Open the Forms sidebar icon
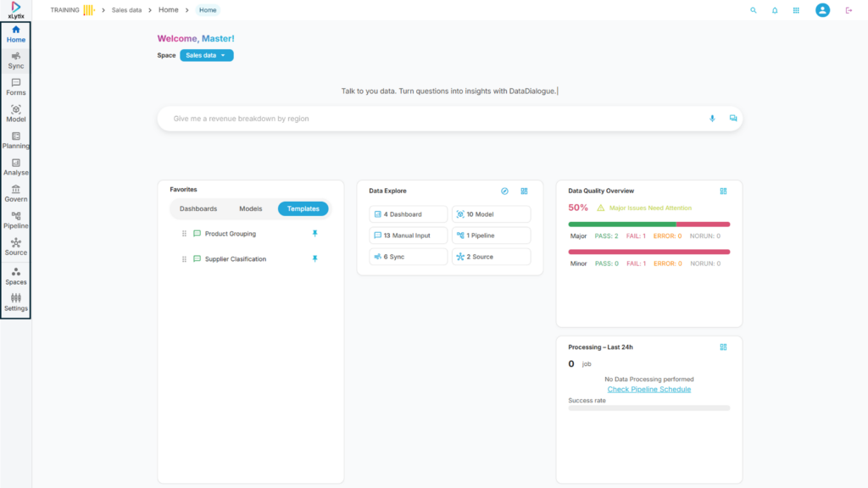The height and width of the screenshot is (488, 868). (16, 86)
